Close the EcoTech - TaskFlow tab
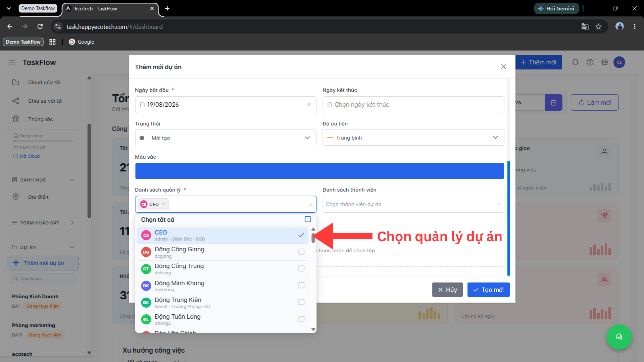The height and width of the screenshot is (362, 644). point(152,8)
